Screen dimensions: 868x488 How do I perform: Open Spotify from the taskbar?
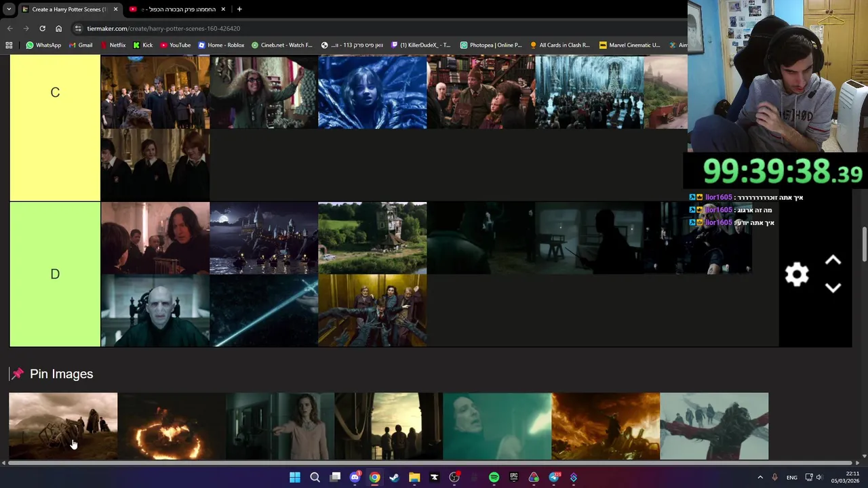click(494, 477)
